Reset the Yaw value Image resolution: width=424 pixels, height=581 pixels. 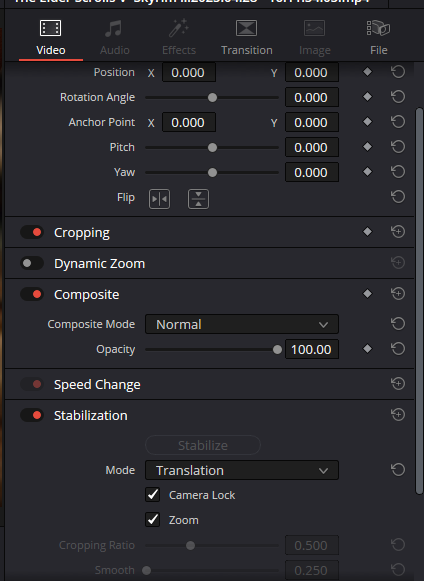tap(398, 172)
